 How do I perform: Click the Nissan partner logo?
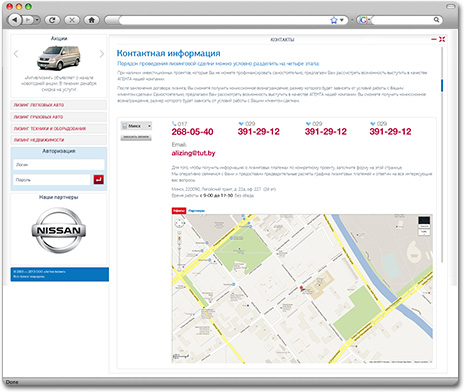59,230
